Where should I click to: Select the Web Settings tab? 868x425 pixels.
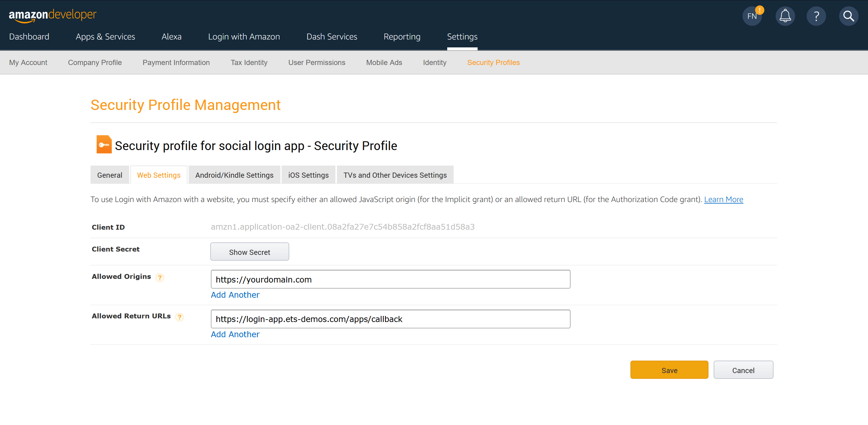(159, 175)
